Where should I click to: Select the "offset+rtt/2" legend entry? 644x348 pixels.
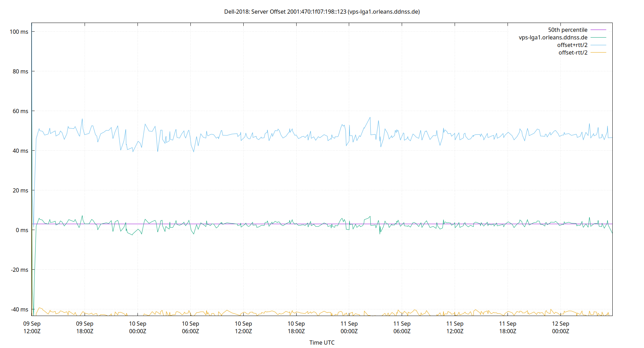click(x=572, y=45)
